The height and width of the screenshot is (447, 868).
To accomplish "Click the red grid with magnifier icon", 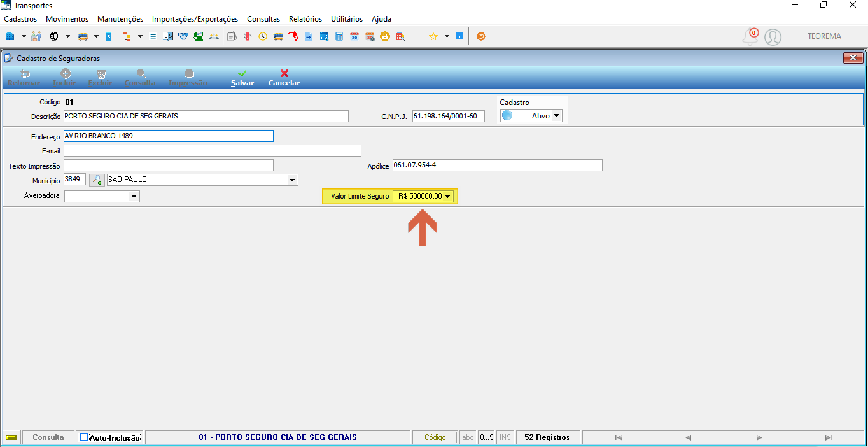I will point(400,36).
